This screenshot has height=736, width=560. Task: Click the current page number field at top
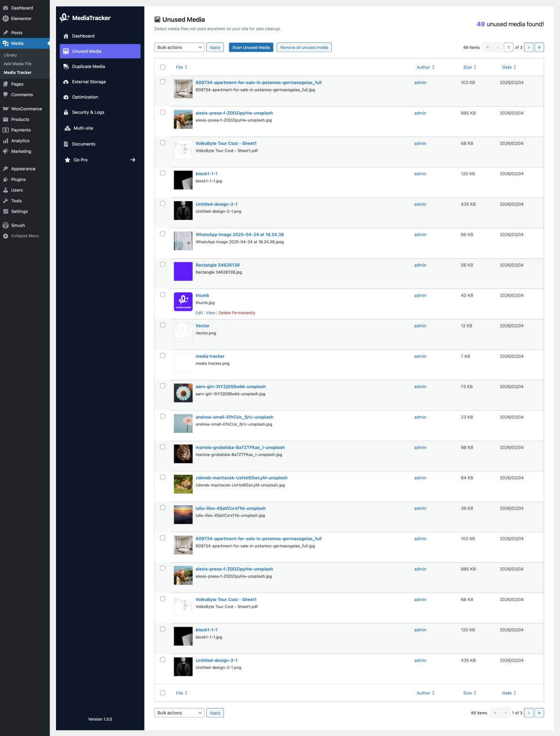[x=508, y=47]
